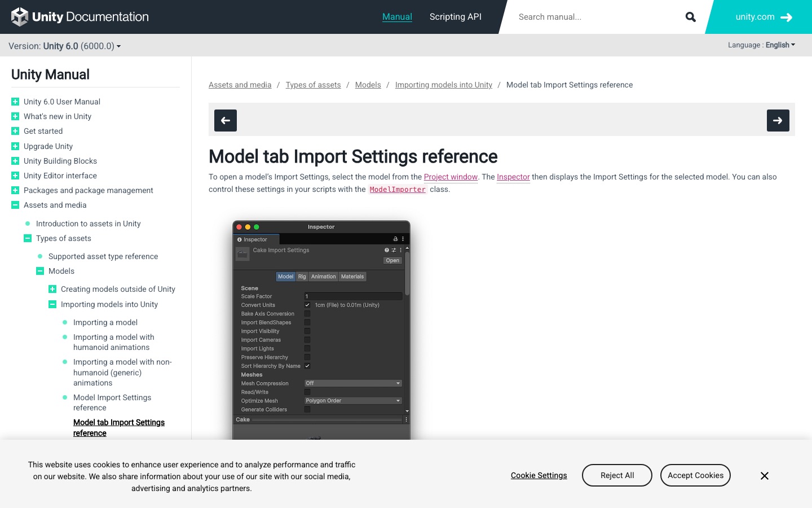The height and width of the screenshot is (508, 812).
Task: Open unity.com link
Action: coord(764,17)
